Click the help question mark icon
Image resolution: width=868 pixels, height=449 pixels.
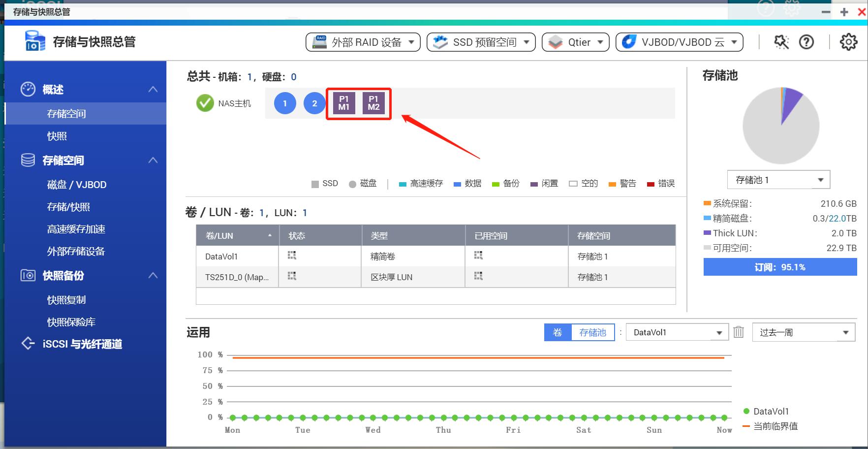(806, 42)
